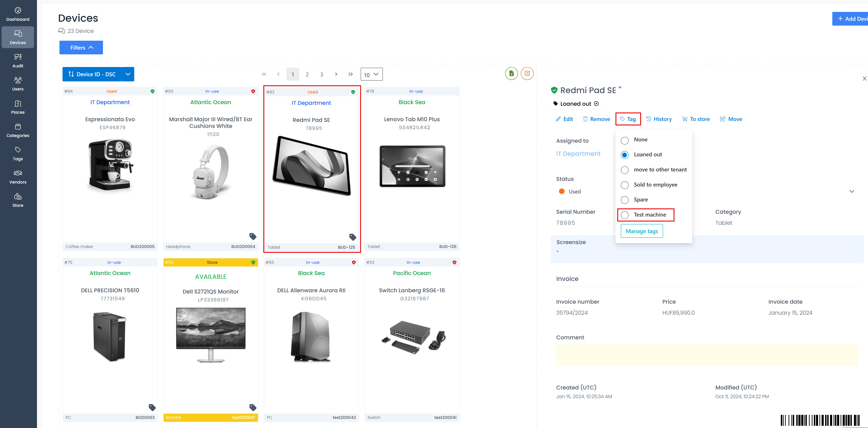Click Add Device button
The width and height of the screenshot is (868, 428).
point(850,19)
